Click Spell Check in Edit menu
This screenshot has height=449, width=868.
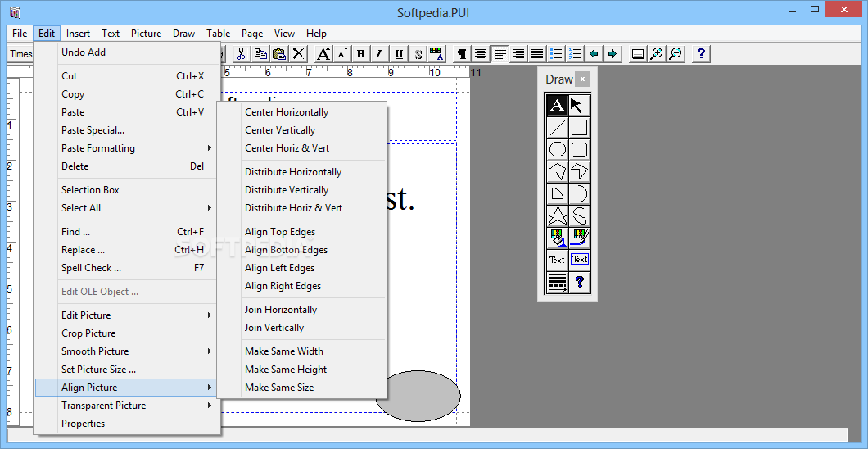(127, 268)
